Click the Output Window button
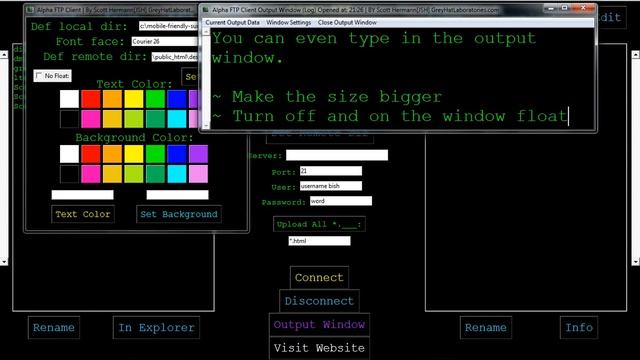The height and width of the screenshot is (360, 640). pos(319,324)
